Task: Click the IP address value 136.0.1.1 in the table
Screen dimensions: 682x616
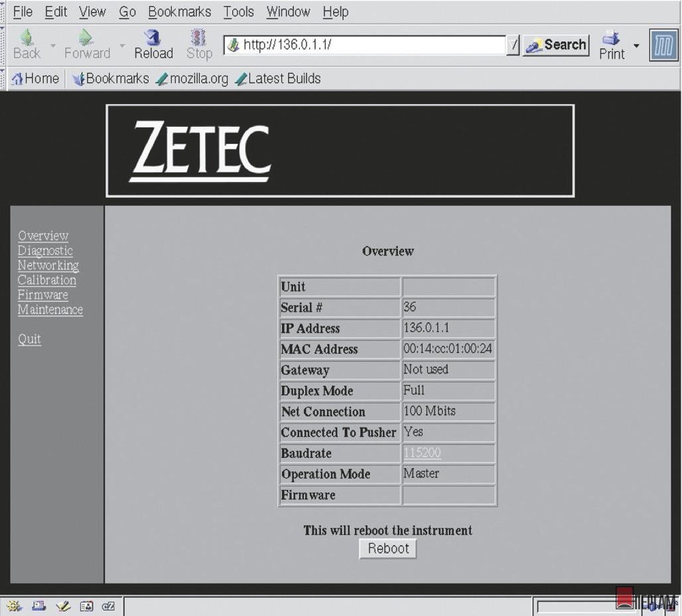Action: click(426, 327)
